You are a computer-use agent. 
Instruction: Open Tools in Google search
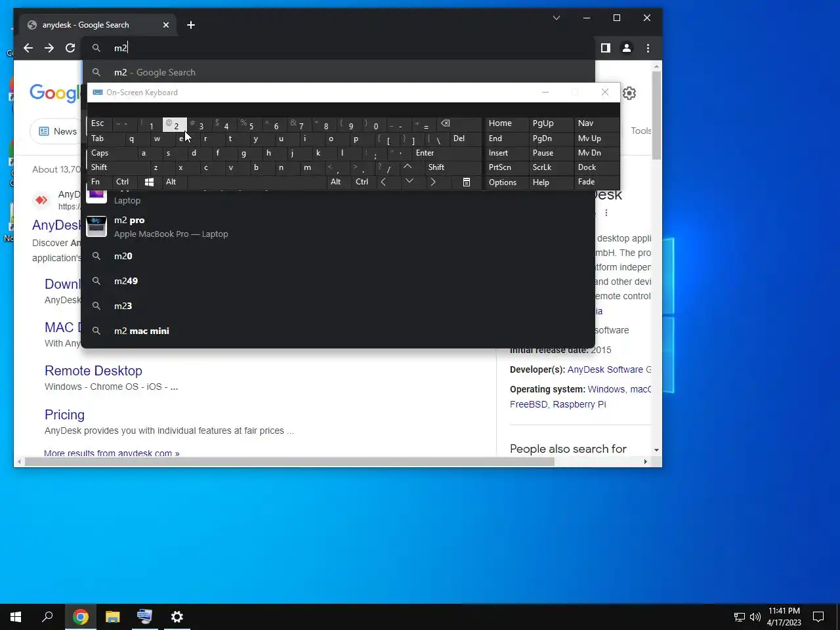point(640,131)
